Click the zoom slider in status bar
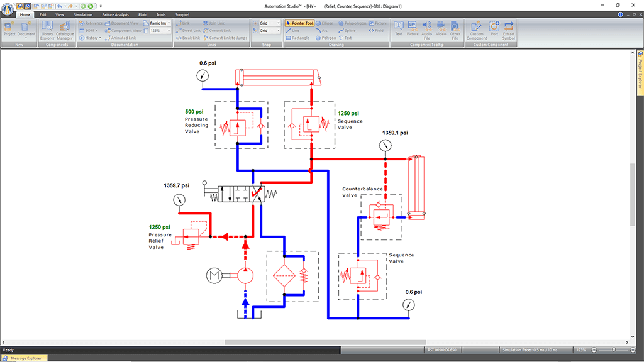 tap(613, 349)
